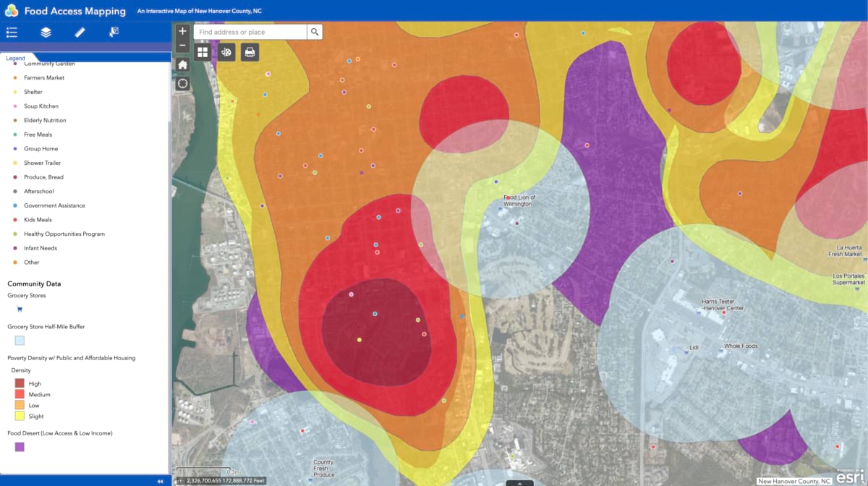
Task: Click the Afterschool legend entry
Action: click(39, 192)
